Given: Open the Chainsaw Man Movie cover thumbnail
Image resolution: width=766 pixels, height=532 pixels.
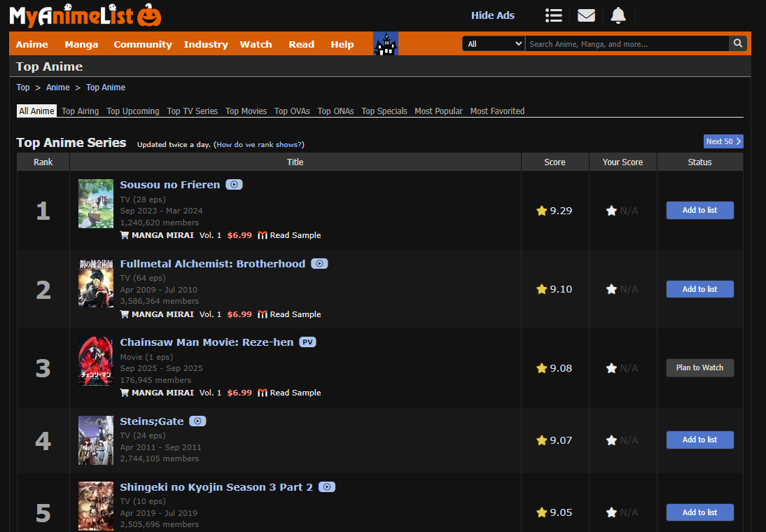Looking at the screenshot, I should (x=96, y=361).
